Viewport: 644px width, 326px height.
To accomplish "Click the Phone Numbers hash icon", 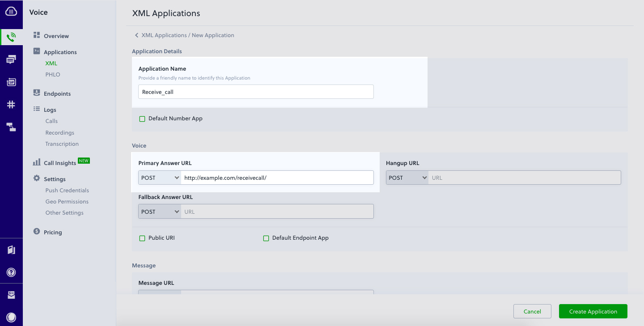I will pos(11,105).
